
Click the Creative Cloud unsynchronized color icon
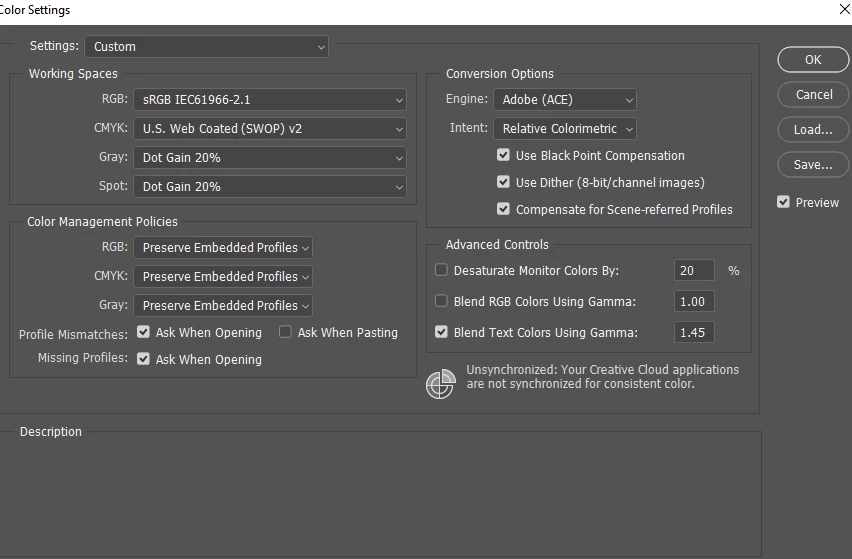[440, 384]
